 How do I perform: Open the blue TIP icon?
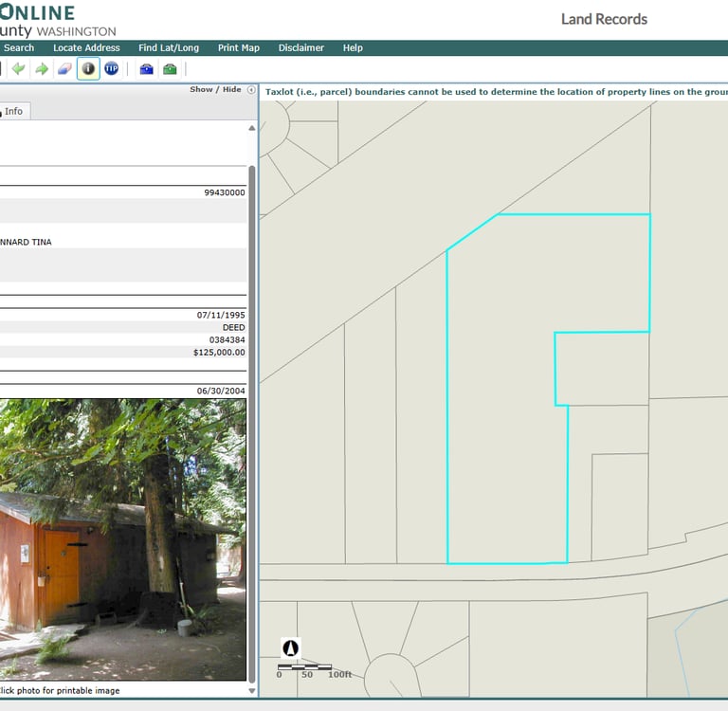[x=112, y=69]
